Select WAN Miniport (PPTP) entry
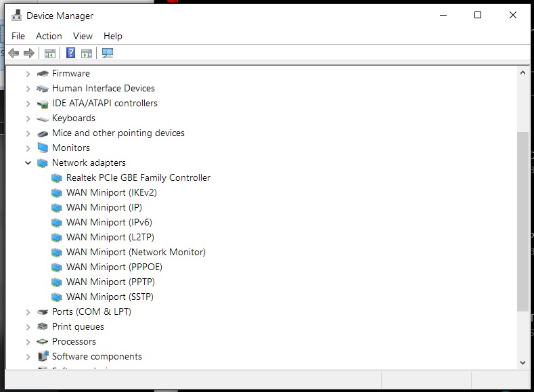 pos(110,282)
